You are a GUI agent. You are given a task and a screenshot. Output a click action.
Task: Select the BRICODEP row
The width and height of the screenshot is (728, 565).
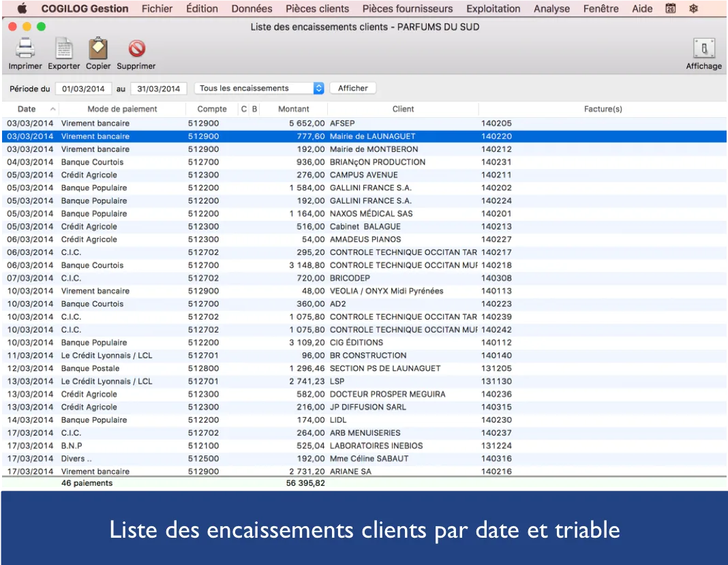tap(364, 278)
